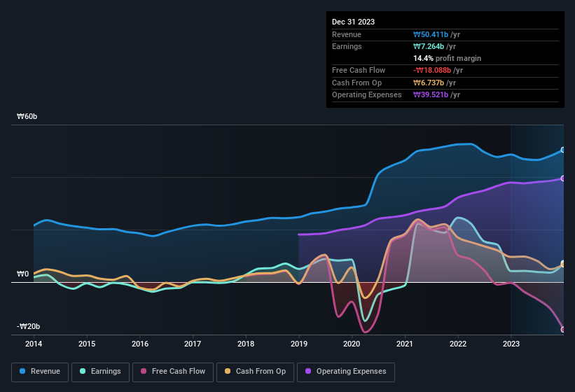Click the 2017 x-axis label

(x=193, y=344)
